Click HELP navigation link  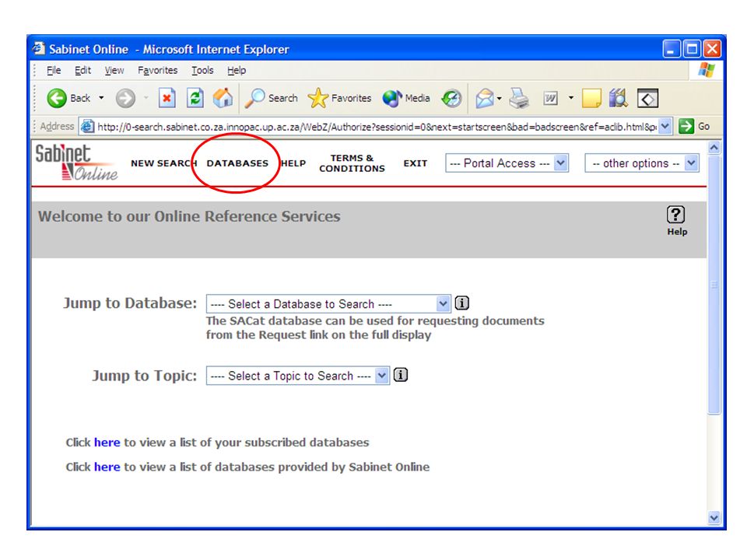coord(293,163)
